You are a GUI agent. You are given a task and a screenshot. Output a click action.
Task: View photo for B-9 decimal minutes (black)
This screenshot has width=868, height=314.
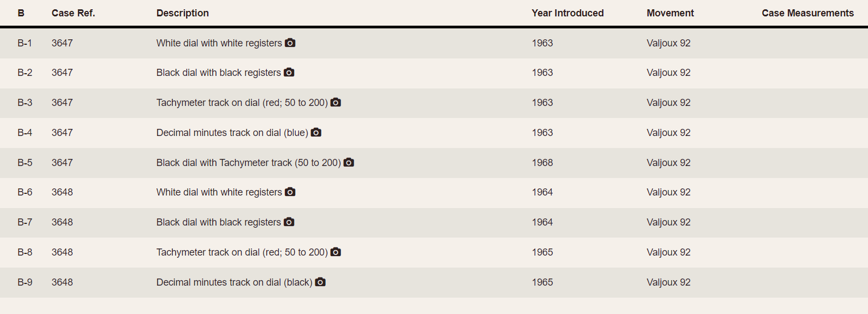321,282
